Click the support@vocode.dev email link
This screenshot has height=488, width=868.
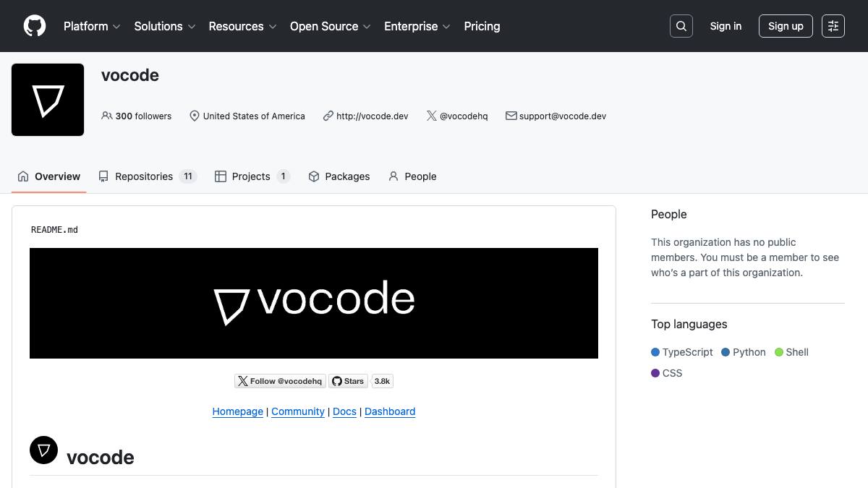click(x=563, y=116)
